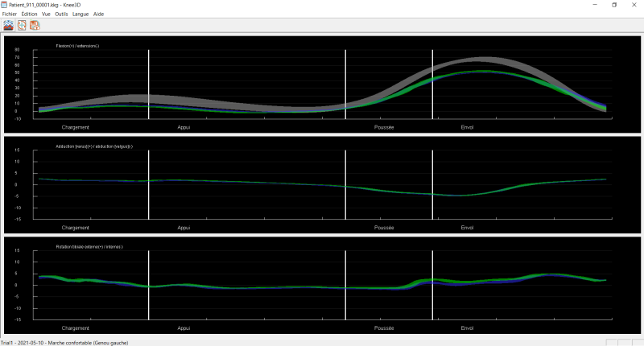Select Poussée label under the adduction chart

(x=384, y=228)
